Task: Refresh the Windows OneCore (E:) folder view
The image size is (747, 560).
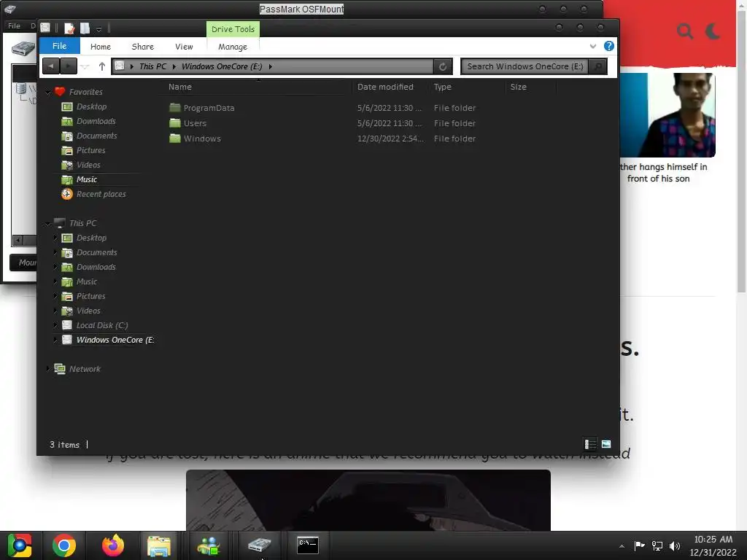Action: [443, 66]
